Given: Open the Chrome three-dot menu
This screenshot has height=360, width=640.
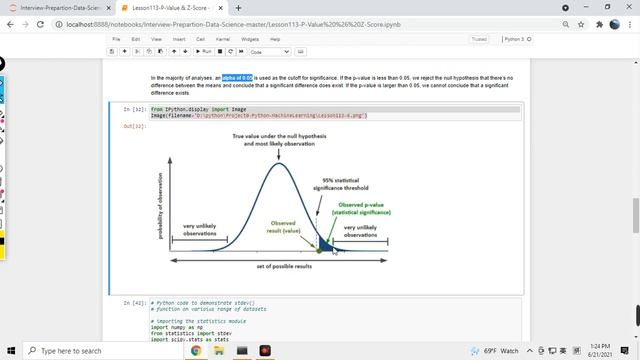Looking at the screenshot, I should pyautogui.click(x=630, y=24).
